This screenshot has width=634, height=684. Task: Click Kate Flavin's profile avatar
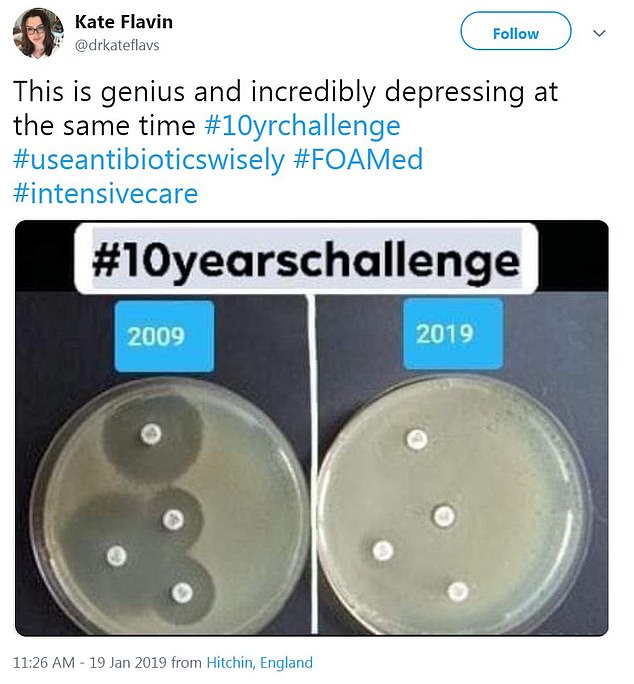click(38, 32)
